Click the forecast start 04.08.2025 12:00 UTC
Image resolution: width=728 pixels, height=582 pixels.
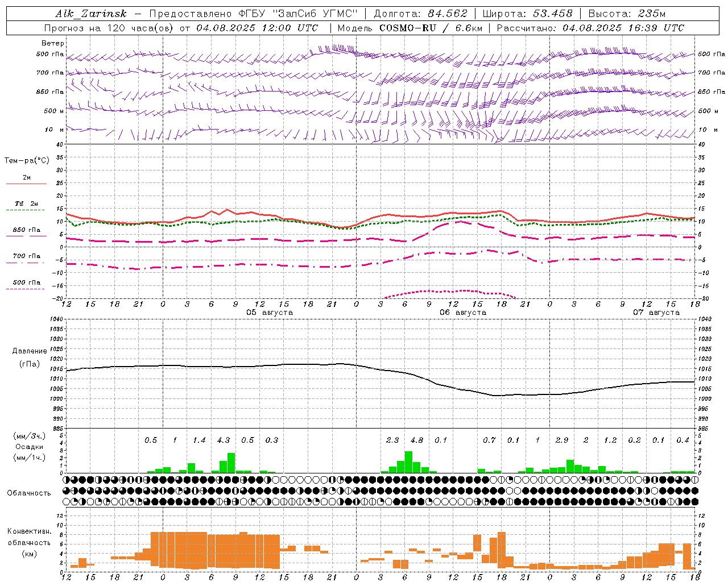pyautogui.click(x=257, y=28)
